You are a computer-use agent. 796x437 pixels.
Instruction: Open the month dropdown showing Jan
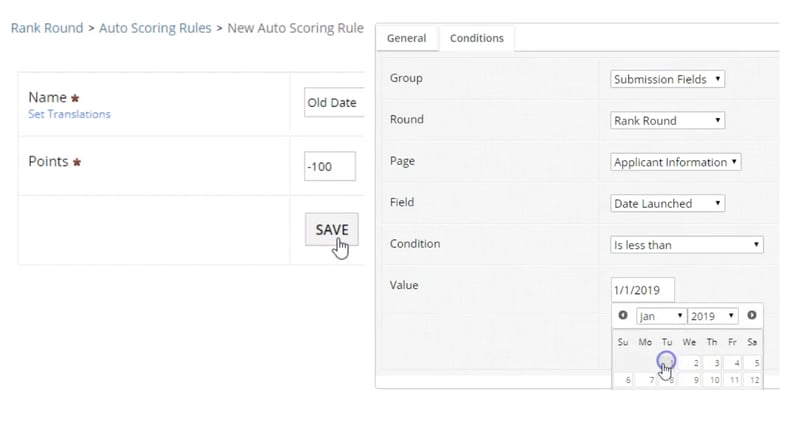click(660, 316)
